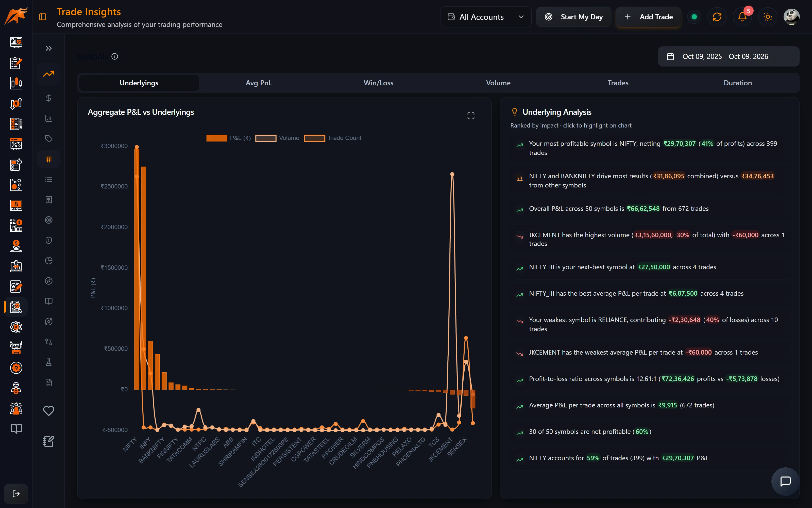The image size is (812, 508).
Task: Expand chart to fullscreen
Action: click(471, 116)
